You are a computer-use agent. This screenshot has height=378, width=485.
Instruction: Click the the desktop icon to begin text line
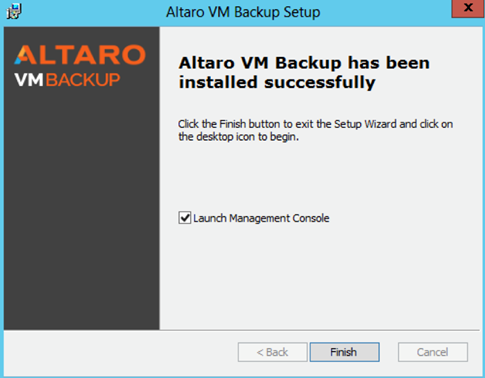[x=238, y=137]
